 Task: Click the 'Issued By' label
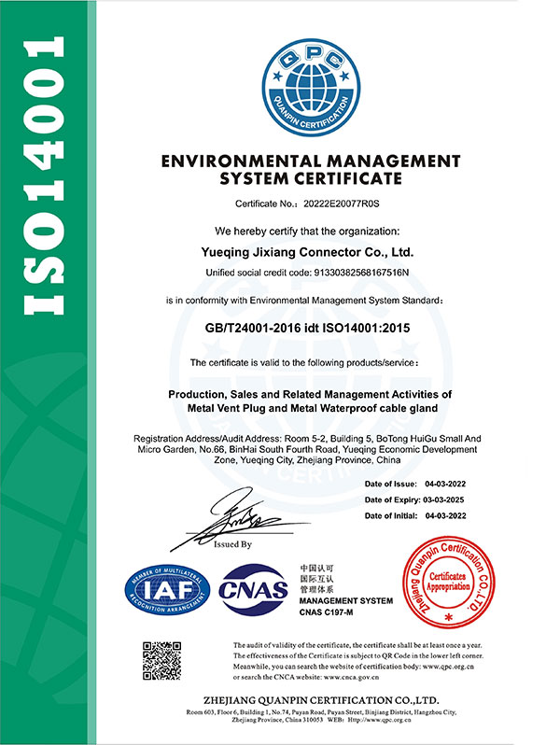(x=232, y=544)
